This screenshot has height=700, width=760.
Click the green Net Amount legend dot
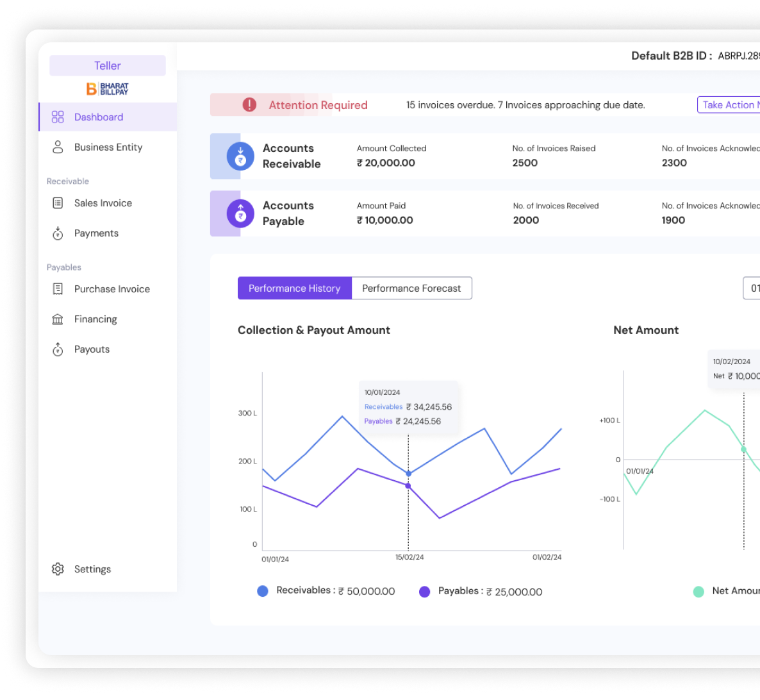[x=698, y=592]
